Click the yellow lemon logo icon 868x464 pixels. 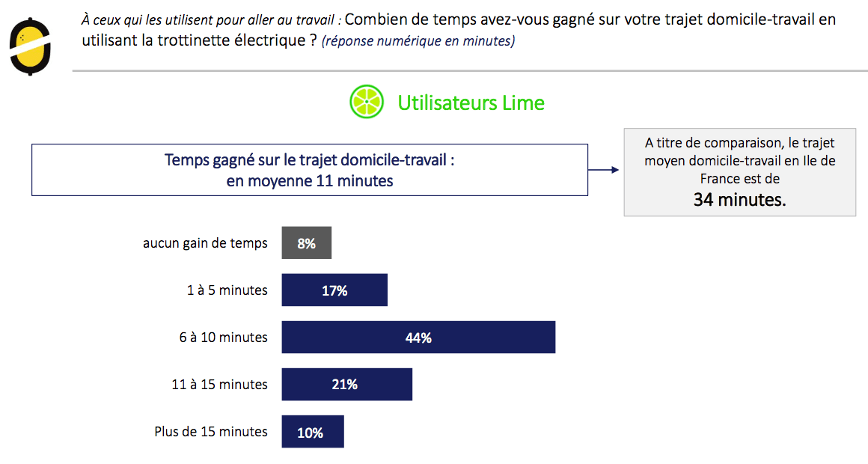30,46
